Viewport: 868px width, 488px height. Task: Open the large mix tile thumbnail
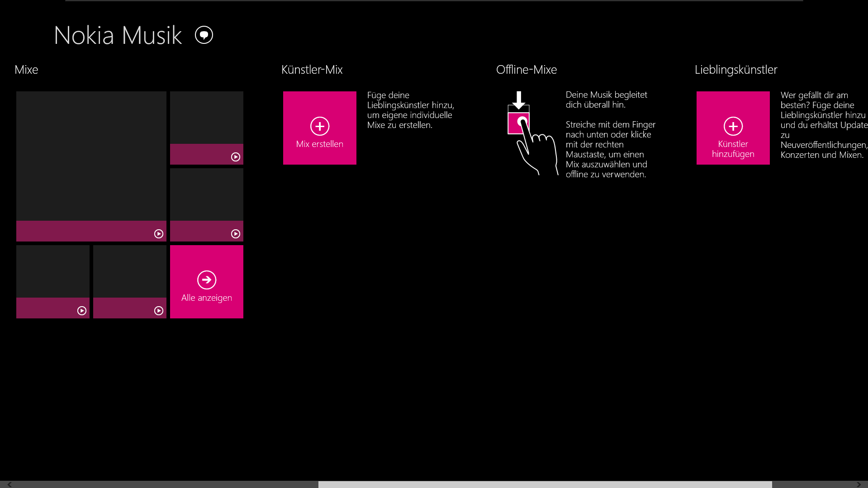(91, 156)
